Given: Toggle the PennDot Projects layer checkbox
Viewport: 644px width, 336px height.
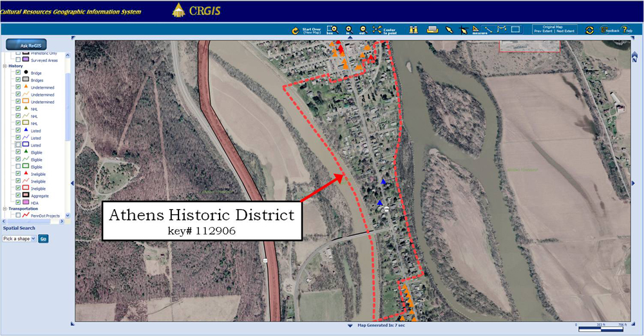Looking at the screenshot, I should click(x=18, y=216).
